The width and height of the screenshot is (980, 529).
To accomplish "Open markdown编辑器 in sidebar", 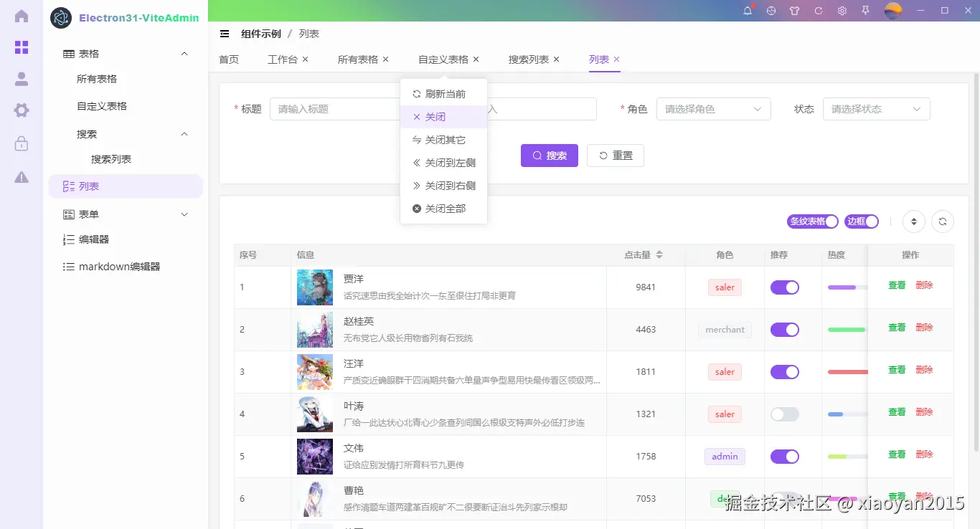I will point(119,267).
